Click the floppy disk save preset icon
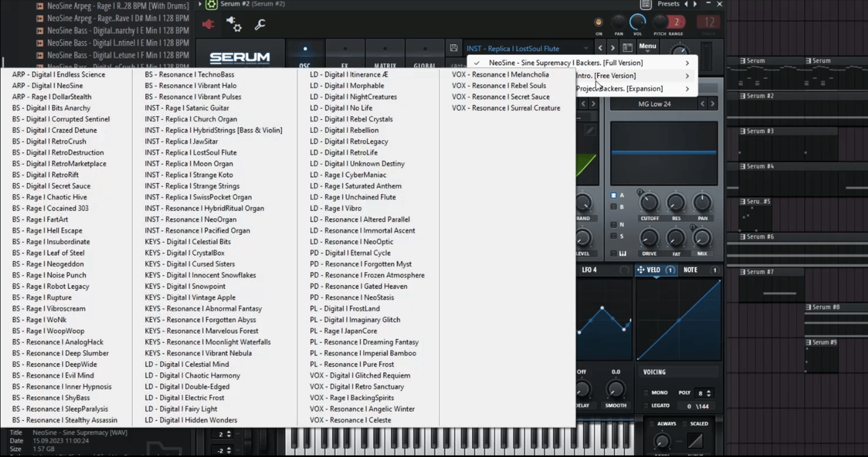Screen dimensions: 868x457 pos(454,48)
